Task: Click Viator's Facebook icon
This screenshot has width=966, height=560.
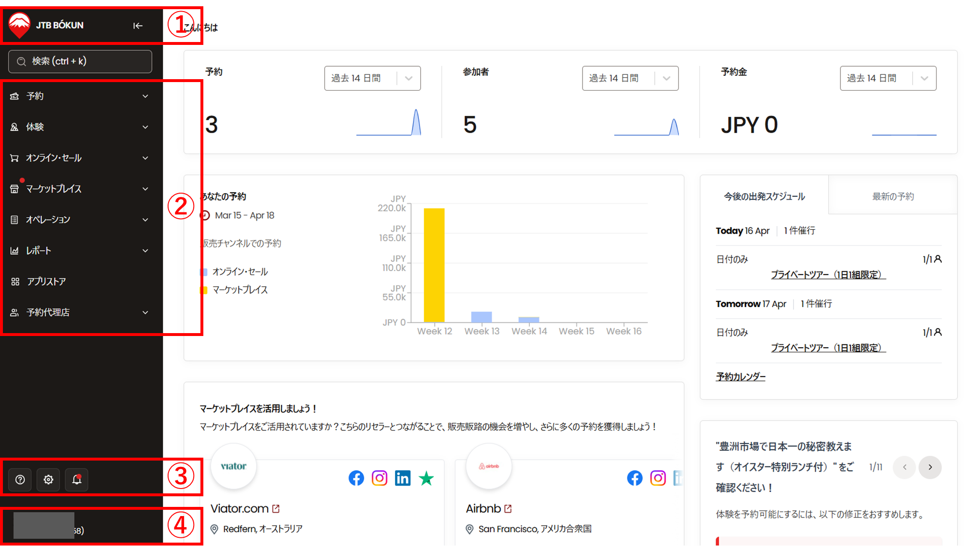Action: pos(356,478)
